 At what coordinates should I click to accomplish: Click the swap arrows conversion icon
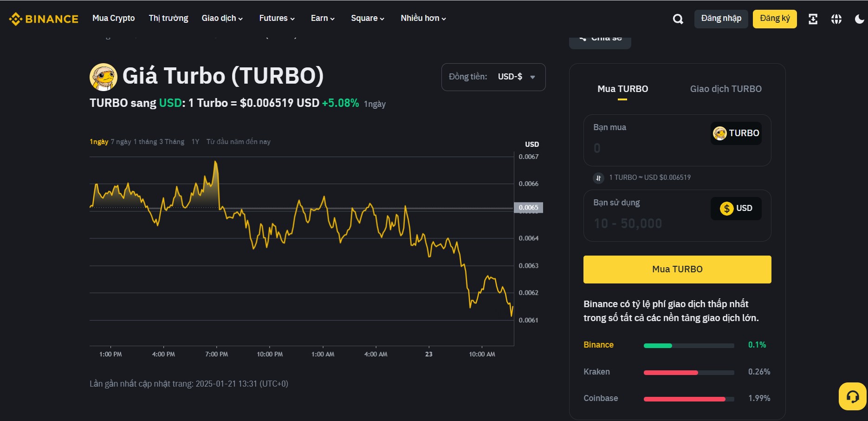point(598,178)
